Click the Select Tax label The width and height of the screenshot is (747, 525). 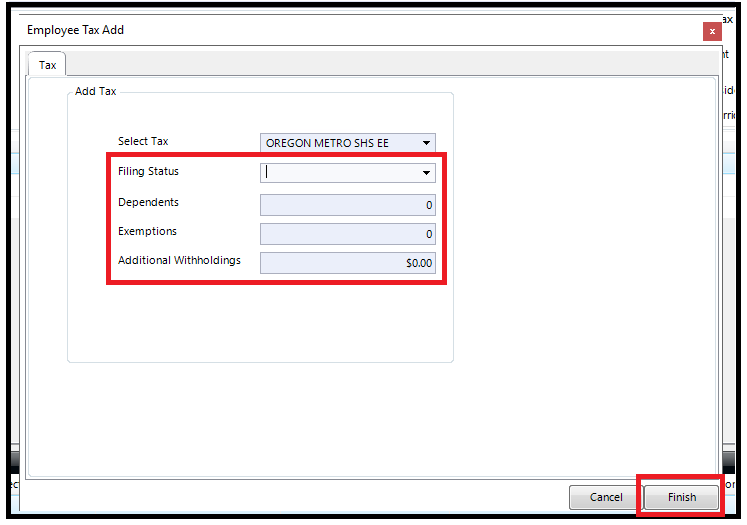pyautogui.click(x=143, y=141)
